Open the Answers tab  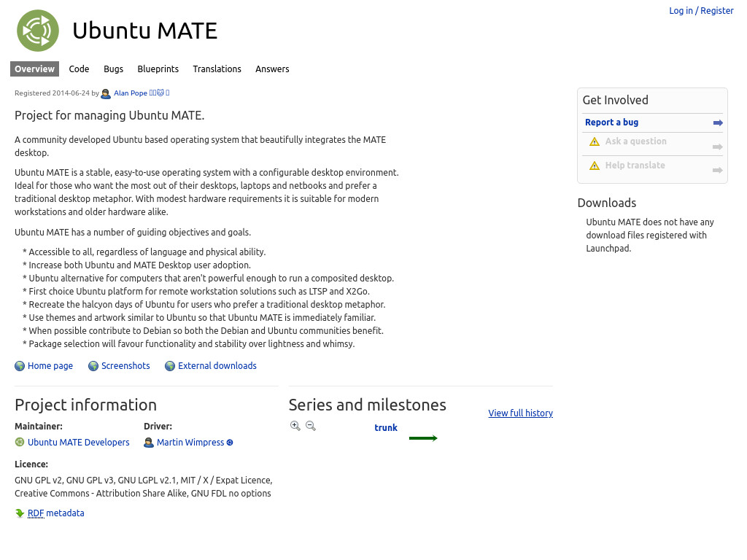click(x=272, y=69)
